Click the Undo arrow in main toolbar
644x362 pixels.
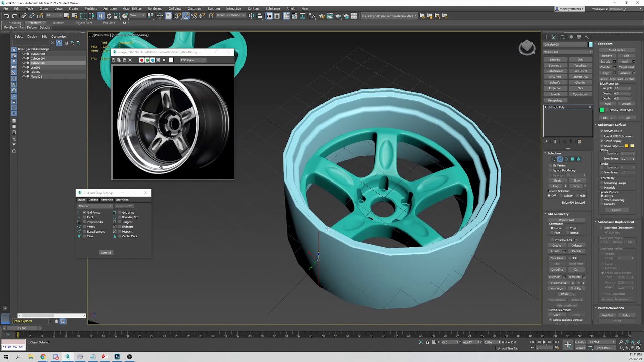coord(6,16)
